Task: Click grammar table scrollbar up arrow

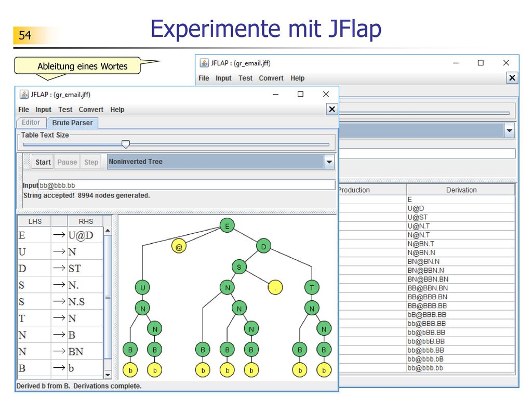Action: [108, 231]
